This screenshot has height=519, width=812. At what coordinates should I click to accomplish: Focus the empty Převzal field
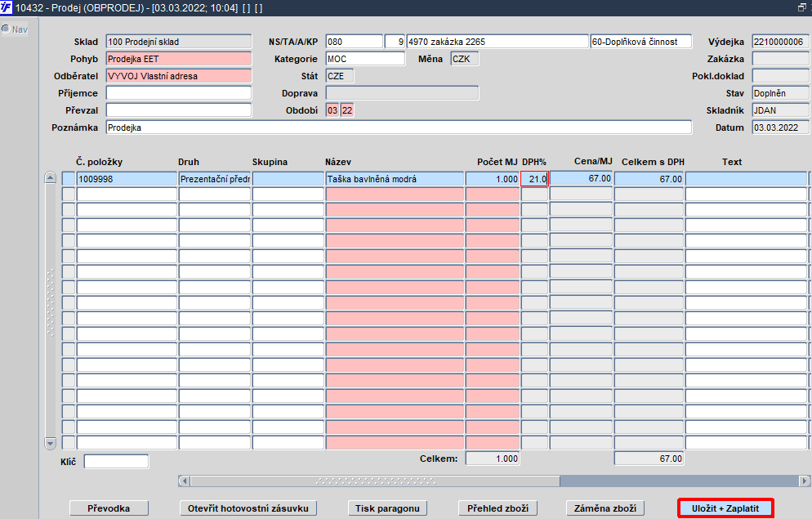pos(179,110)
